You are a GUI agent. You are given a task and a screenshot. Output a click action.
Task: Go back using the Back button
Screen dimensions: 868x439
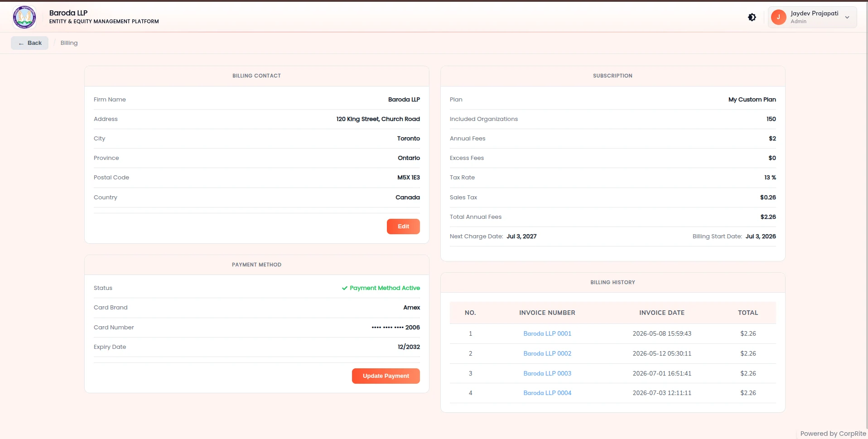click(30, 43)
